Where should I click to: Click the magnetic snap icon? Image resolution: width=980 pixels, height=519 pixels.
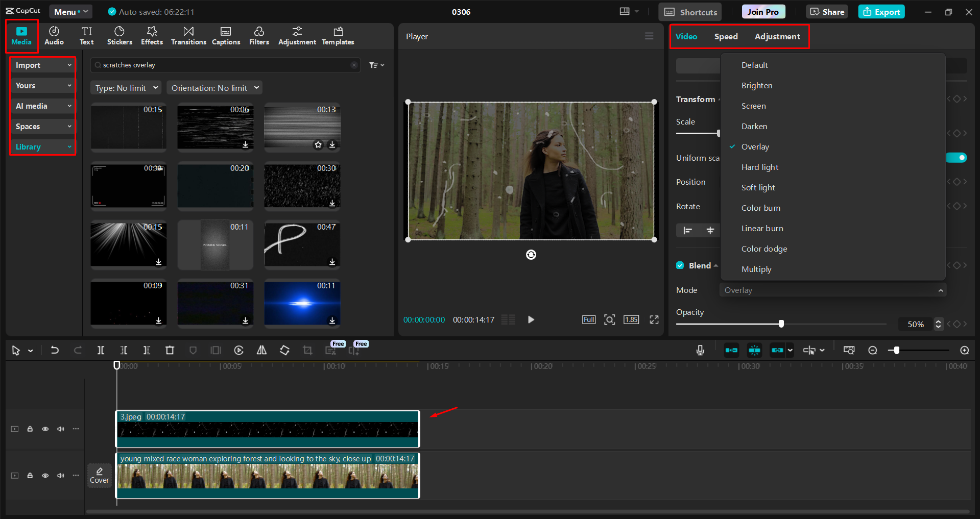(754, 350)
